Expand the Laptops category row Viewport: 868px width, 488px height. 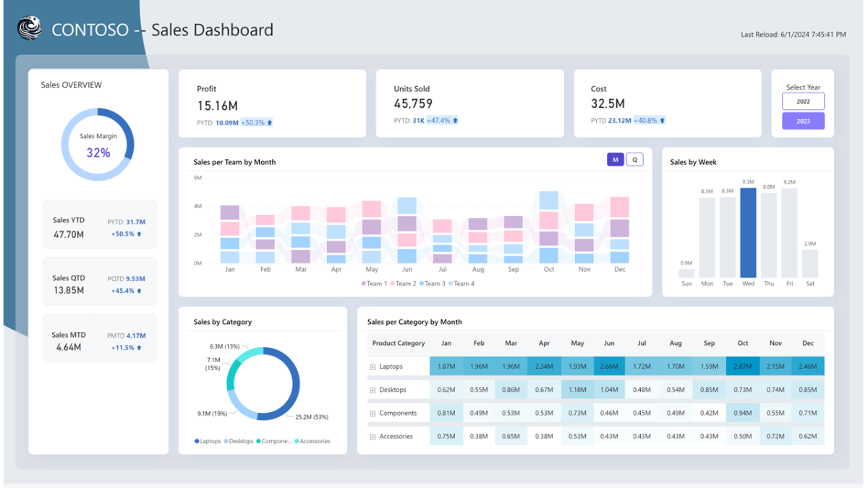(372, 367)
